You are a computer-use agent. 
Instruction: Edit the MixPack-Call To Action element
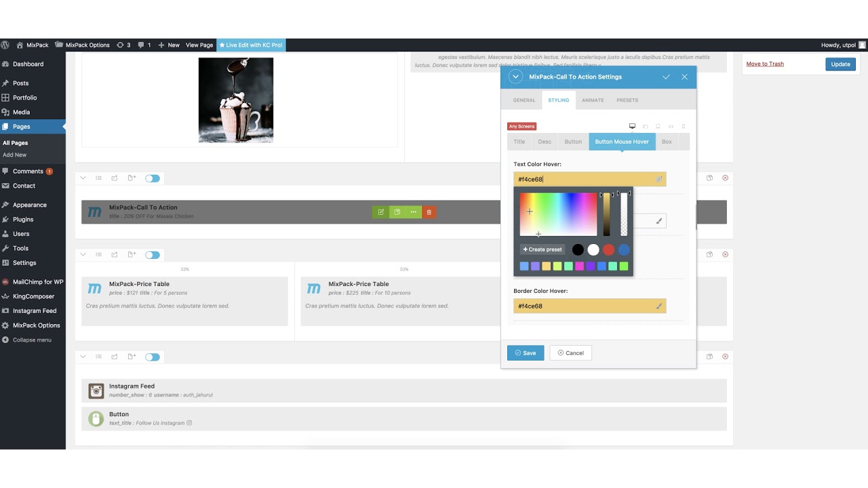[x=381, y=212]
